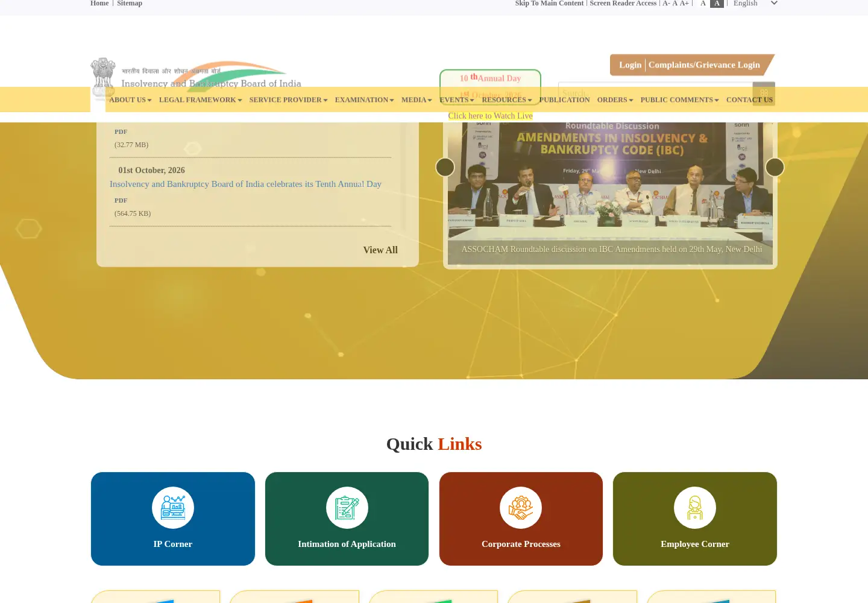868x603 pixels.
Task: Expand the Orders menu
Action: [x=615, y=100]
